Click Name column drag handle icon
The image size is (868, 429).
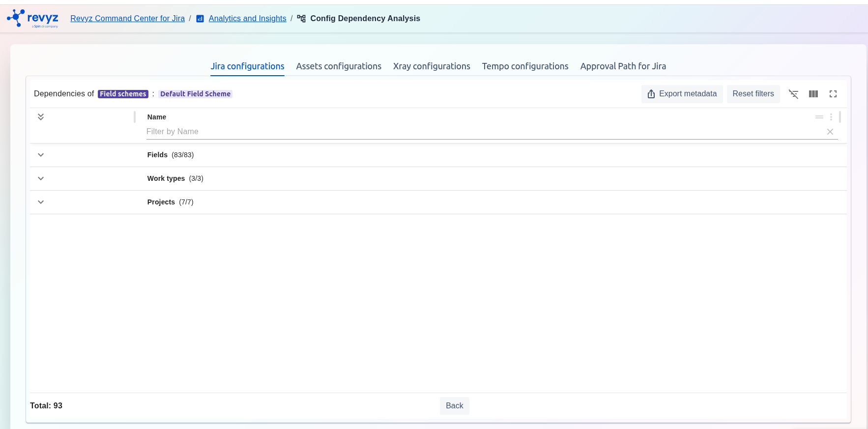tap(819, 117)
